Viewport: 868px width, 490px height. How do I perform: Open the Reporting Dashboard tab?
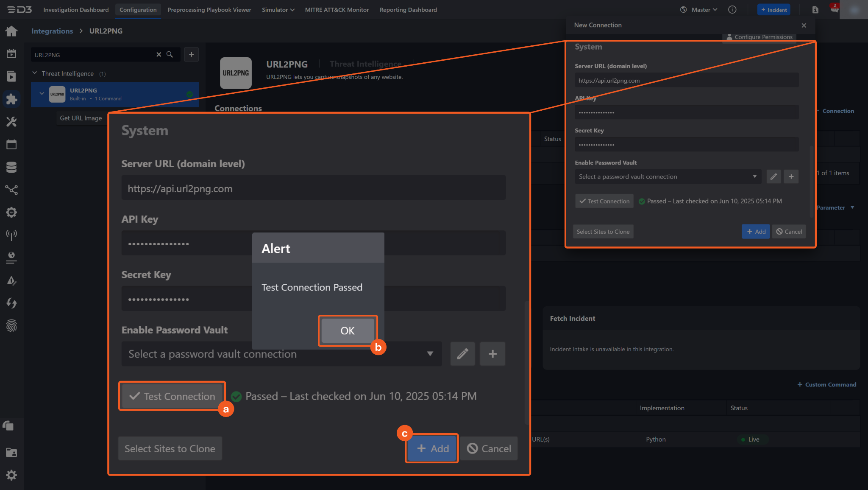tap(408, 10)
